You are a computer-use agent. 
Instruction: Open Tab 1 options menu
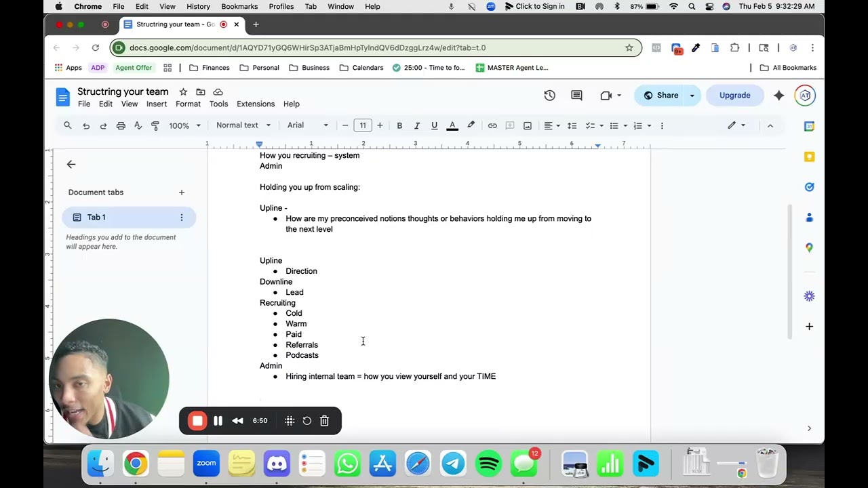coord(181,218)
